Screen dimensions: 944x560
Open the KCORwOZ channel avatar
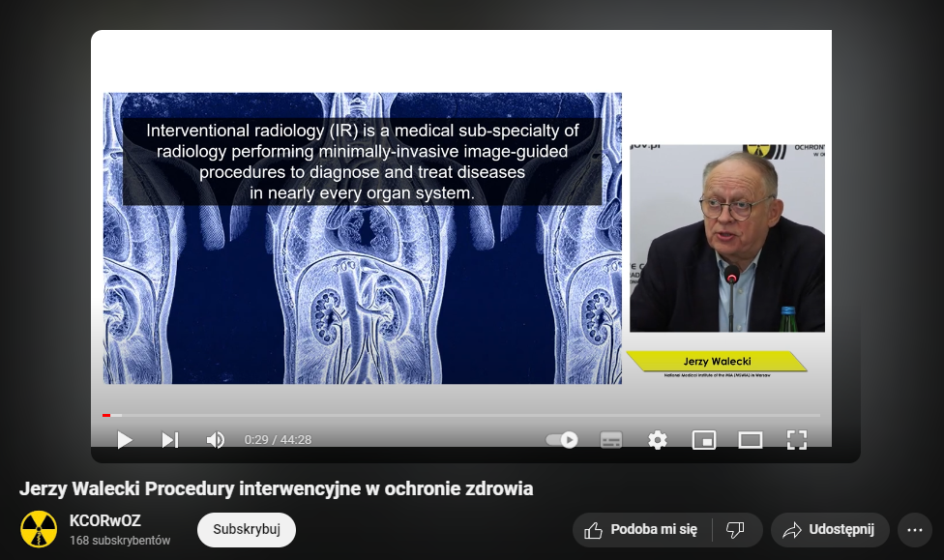(39, 529)
